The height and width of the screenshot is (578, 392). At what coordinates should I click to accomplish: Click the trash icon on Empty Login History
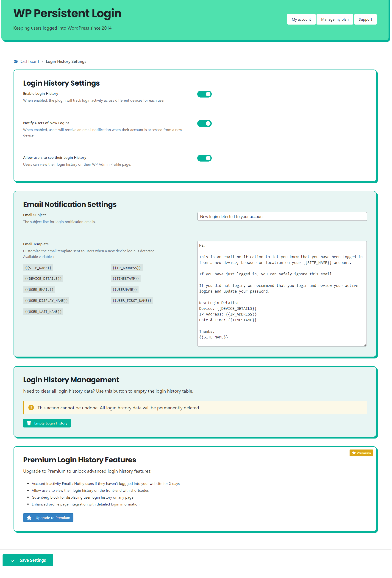[x=29, y=423]
